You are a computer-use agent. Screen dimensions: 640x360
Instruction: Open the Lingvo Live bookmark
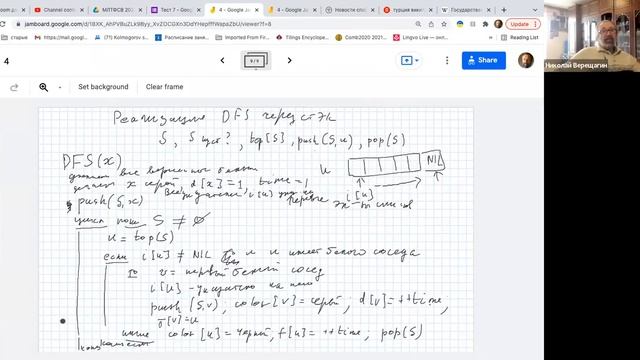click(420, 37)
